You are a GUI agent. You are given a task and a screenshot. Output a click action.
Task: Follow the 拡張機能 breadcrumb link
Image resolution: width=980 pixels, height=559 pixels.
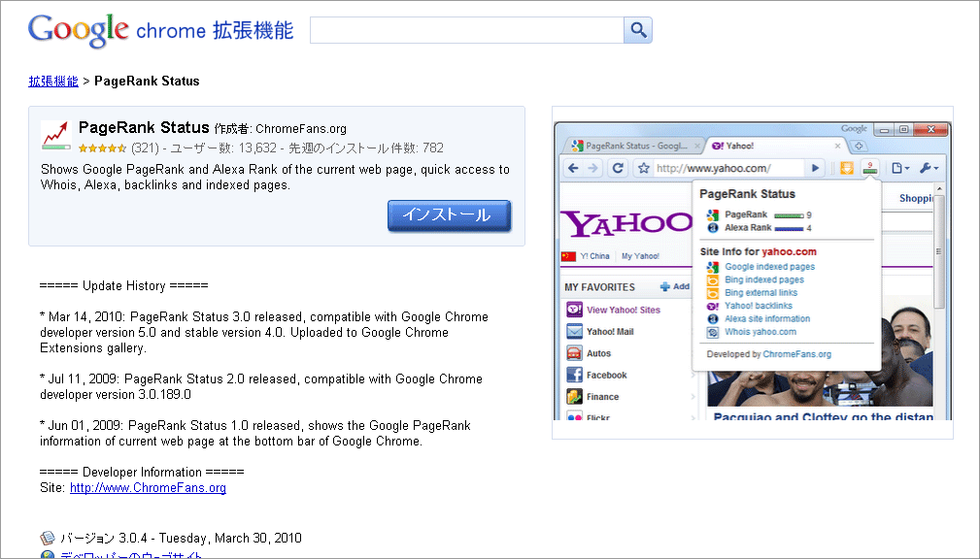(53, 82)
